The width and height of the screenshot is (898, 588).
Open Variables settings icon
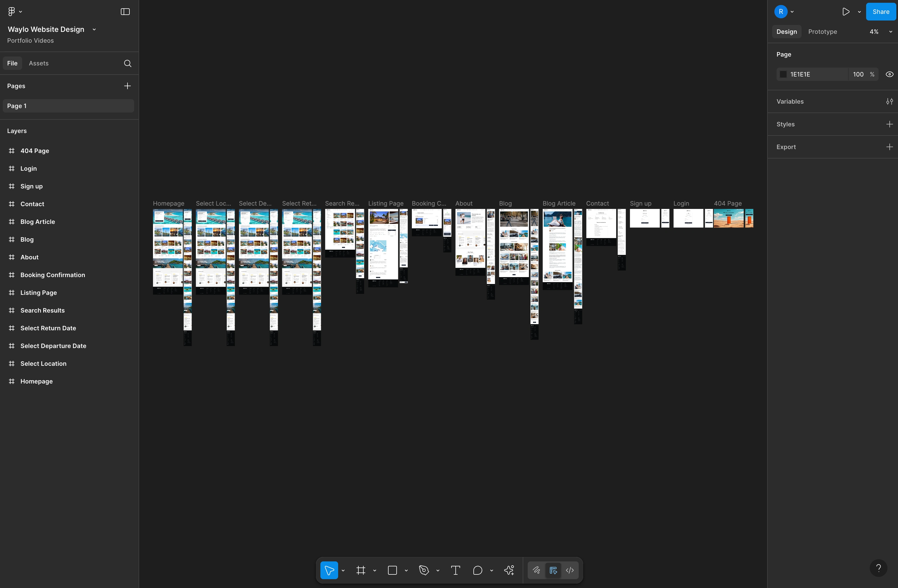(x=889, y=101)
